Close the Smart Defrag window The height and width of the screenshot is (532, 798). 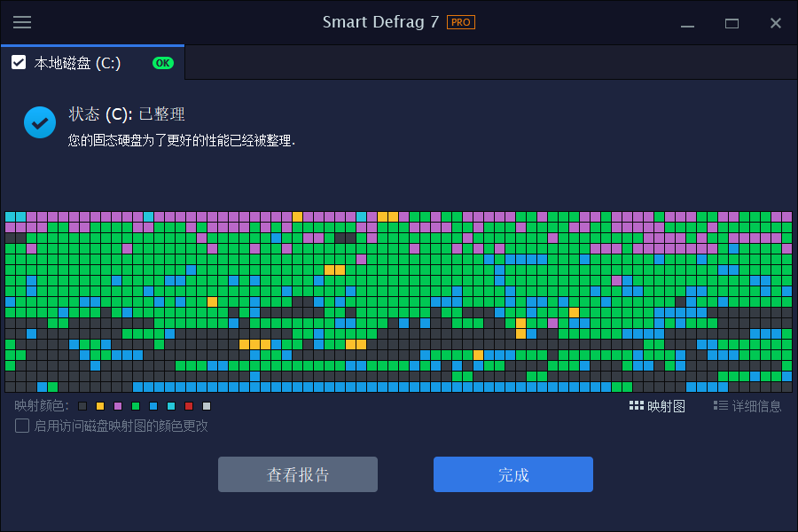coord(776,23)
